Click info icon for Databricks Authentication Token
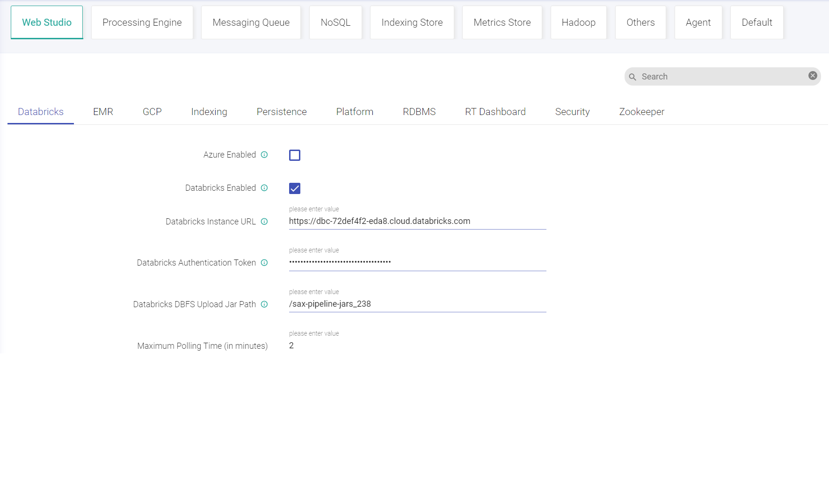The image size is (829, 504). pos(264,263)
